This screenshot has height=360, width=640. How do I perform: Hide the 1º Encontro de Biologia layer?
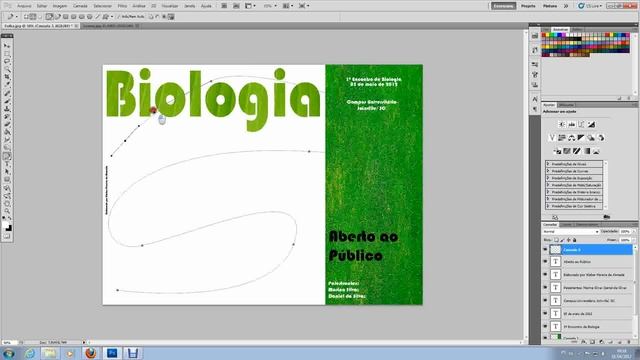545,326
